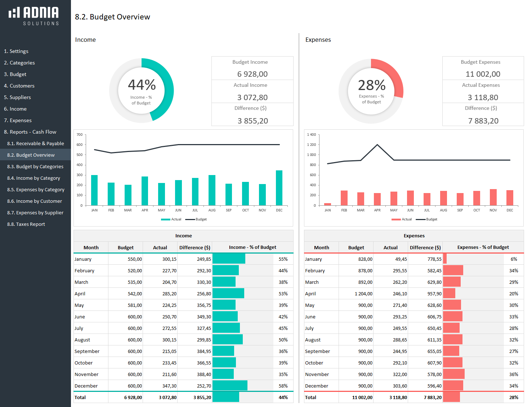Screen dimensions: 532x407
Task: Open 8. Reports - Cash Flow
Action: pyautogui.click(x=30, y=132)
